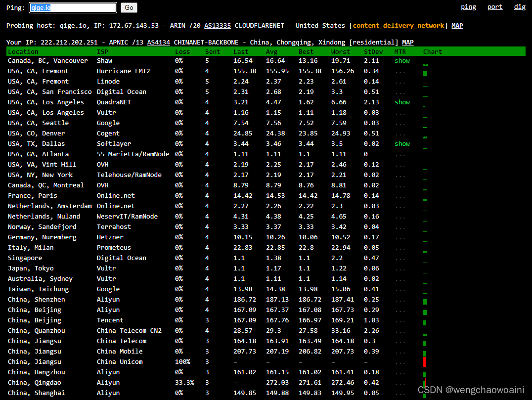The height and width of the screenshot is (400, 532).
Task: Click the MTR column header
Action: click(400, 51)
